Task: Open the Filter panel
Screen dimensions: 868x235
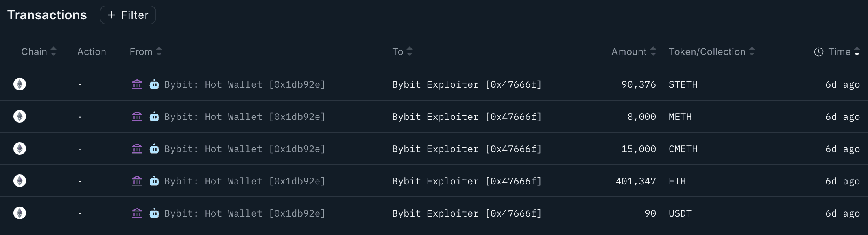Action: [x=127, y=15]
